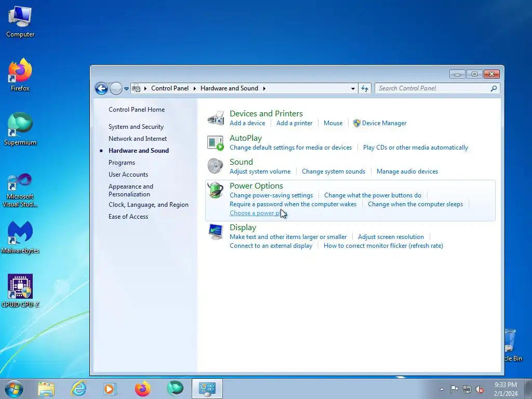
Task: Click the Hardware and Sound breadcrumb
Action: click(229, 88)
